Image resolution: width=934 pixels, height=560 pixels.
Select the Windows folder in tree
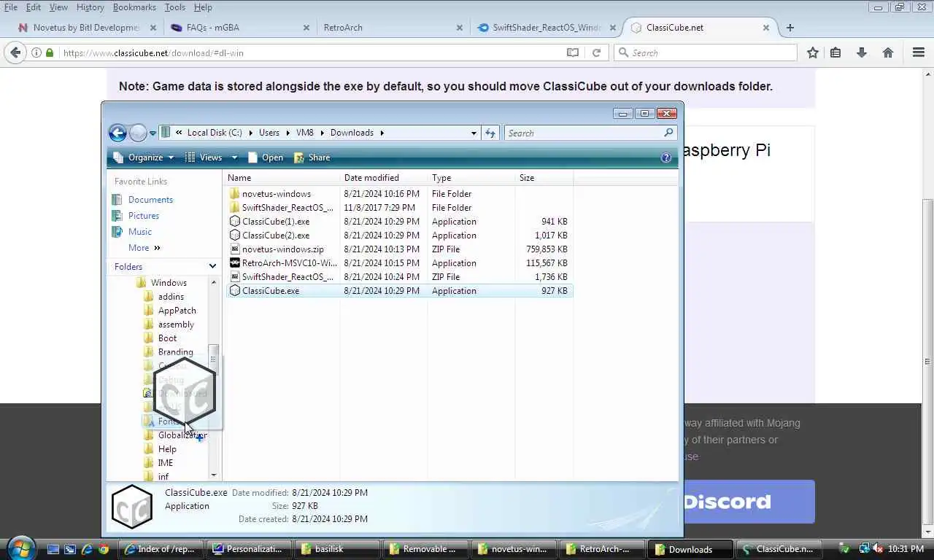point(169,283)
